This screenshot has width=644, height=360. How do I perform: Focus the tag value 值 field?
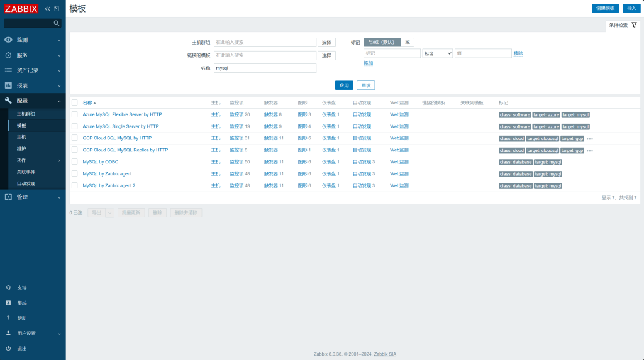483,53
